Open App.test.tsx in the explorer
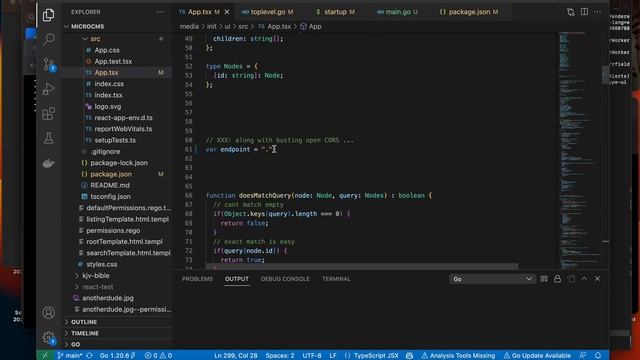The width and height of the screenshot is (640, 360). [113, 61]
